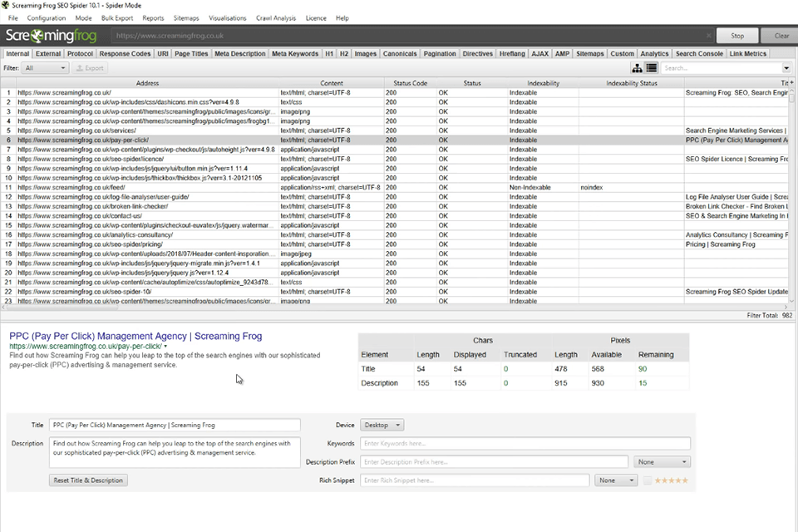
Task: Open the File menu
Action: (x=12, y=17)
